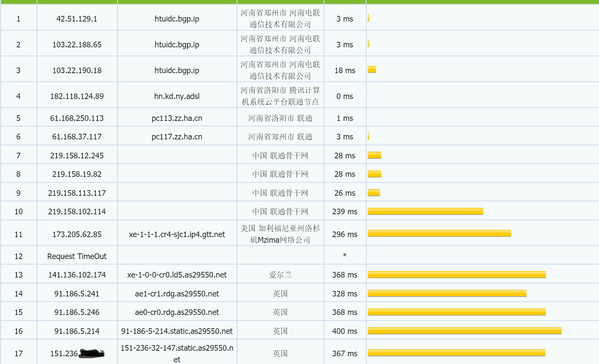Viewport: 599px width, 364px height.
Task: Click the latency bar for hop 11
Action: coord(439,233)
